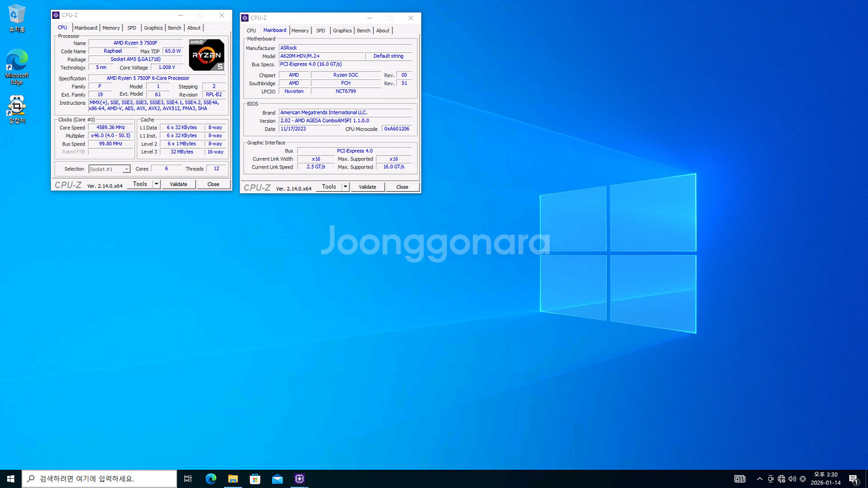The width and height of the screenshot is (868, 488).
Task: Launch CPU-Z from the taskbar
Action: click(300, 478)
